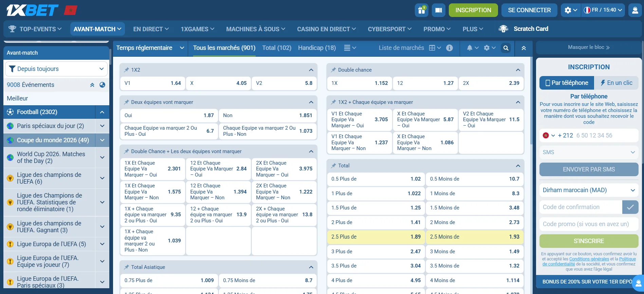The image size is (644, 294).
Task: Open the FR language and time dropdown
Action: click(x=603, y=10)
